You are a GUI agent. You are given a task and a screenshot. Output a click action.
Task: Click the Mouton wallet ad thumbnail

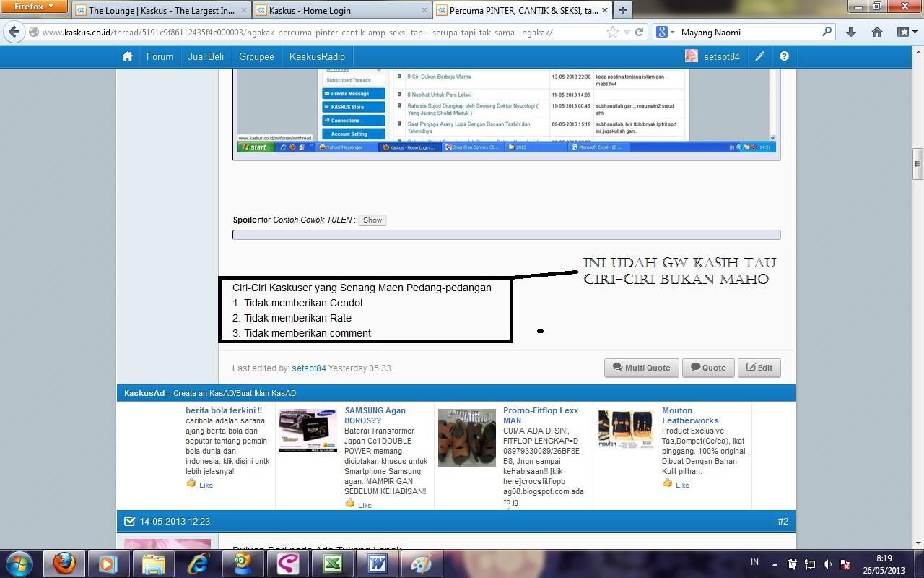626,429
